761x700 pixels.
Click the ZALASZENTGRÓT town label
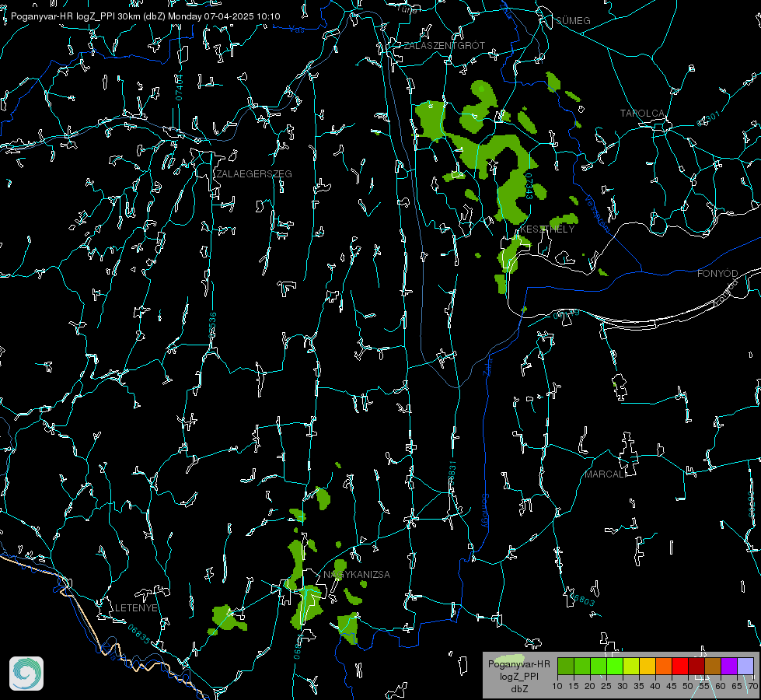click(444, 46)
